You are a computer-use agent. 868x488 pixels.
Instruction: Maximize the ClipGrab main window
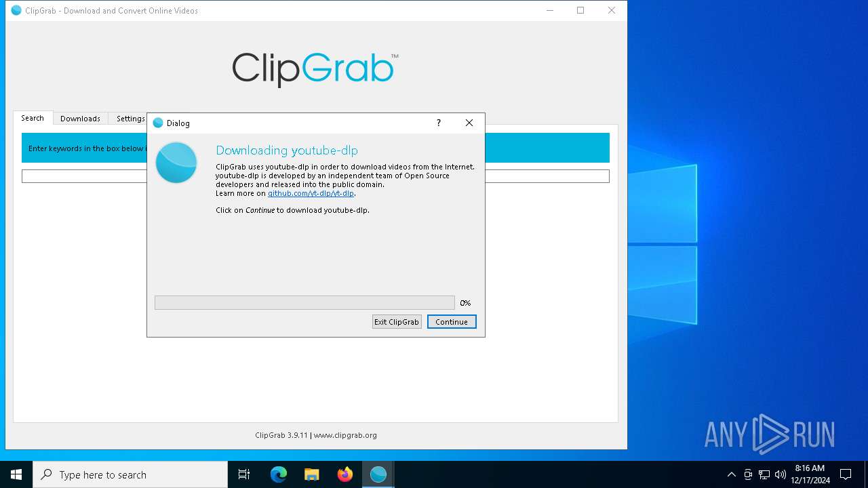580,10
